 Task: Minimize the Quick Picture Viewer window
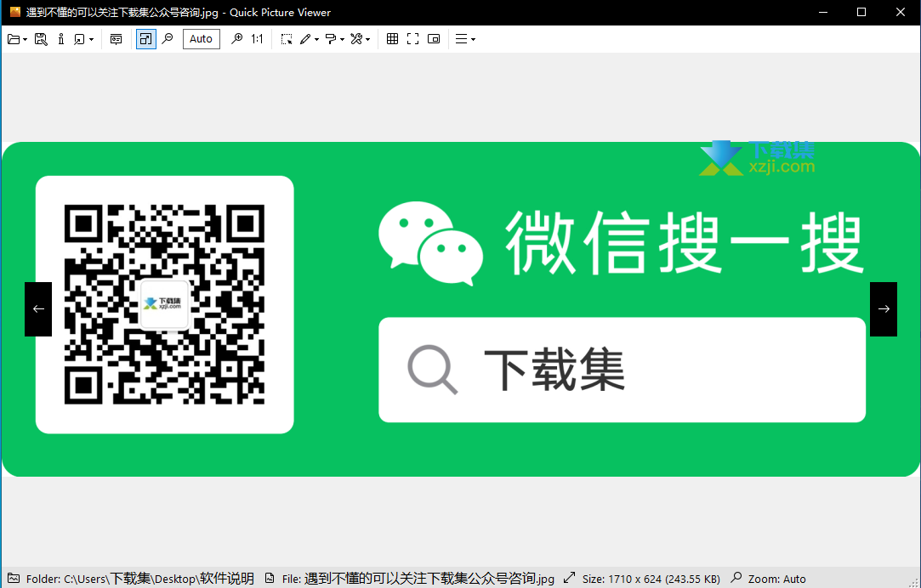[x=823, y=13]
